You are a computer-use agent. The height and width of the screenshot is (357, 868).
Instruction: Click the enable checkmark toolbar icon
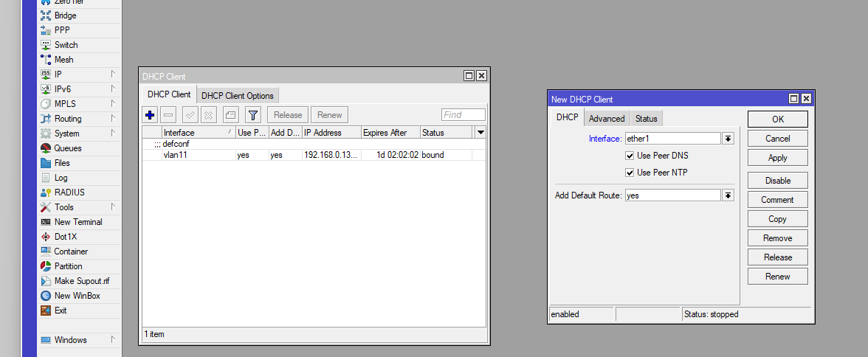click(190, 115)
